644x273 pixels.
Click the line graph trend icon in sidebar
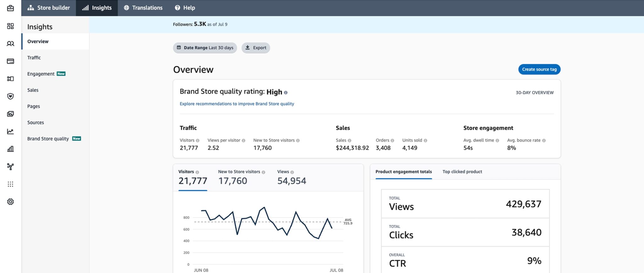coord(10,131)
